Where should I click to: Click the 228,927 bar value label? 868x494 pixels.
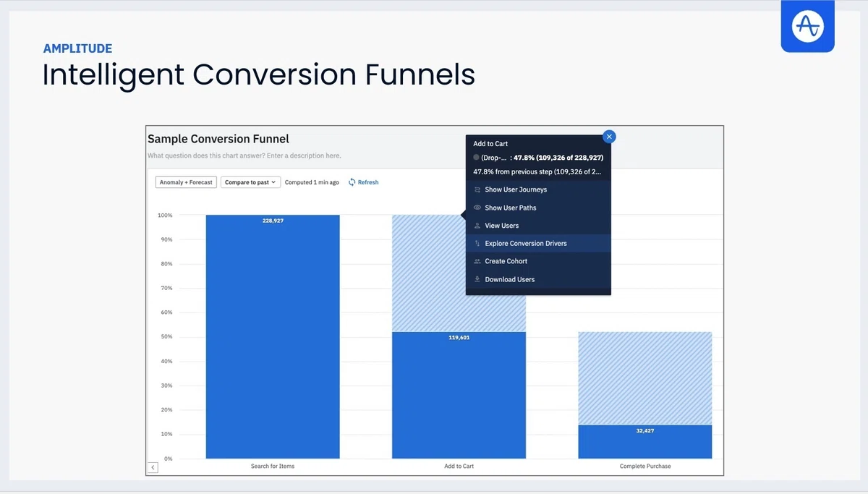tap(273, 220)
